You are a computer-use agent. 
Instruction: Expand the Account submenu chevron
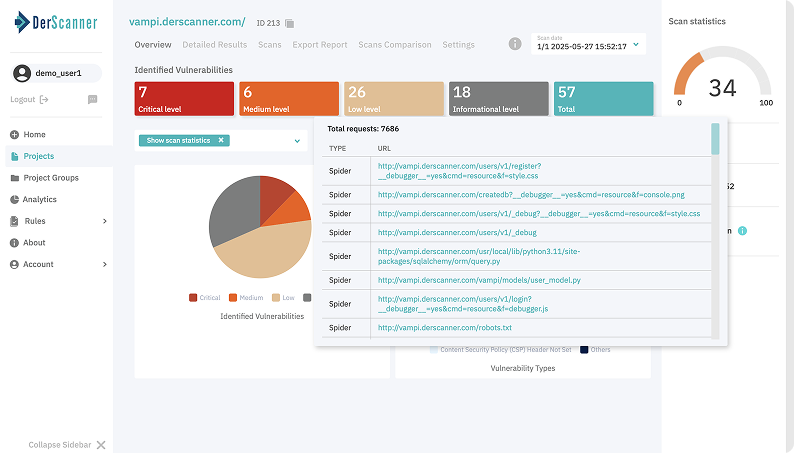[105, 264]
